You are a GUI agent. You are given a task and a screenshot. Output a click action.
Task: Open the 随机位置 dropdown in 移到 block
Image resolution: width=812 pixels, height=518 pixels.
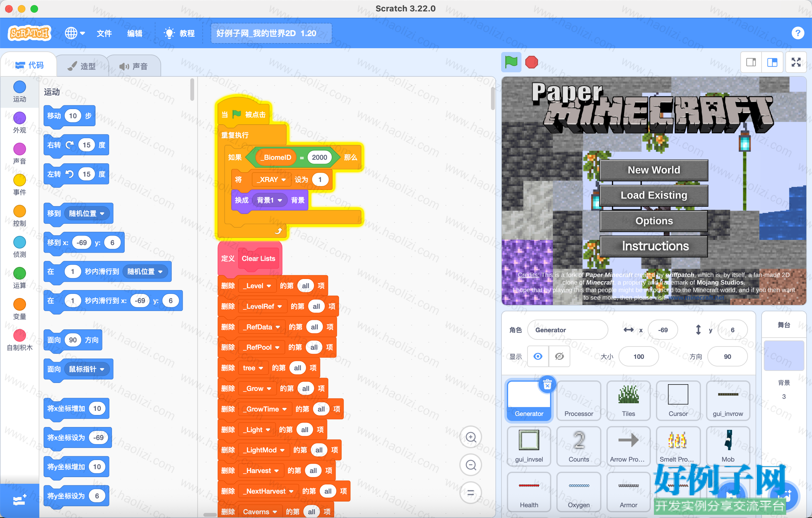(x=87, y=214)
